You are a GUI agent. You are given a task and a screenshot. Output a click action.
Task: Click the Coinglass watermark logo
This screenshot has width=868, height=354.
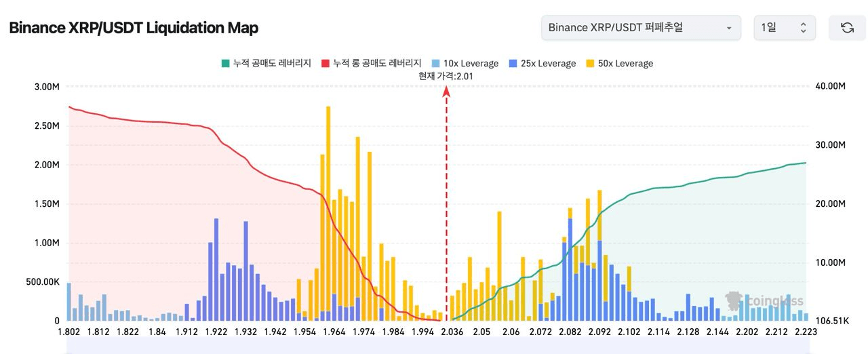pyautogui.click(x=764, y=300)
